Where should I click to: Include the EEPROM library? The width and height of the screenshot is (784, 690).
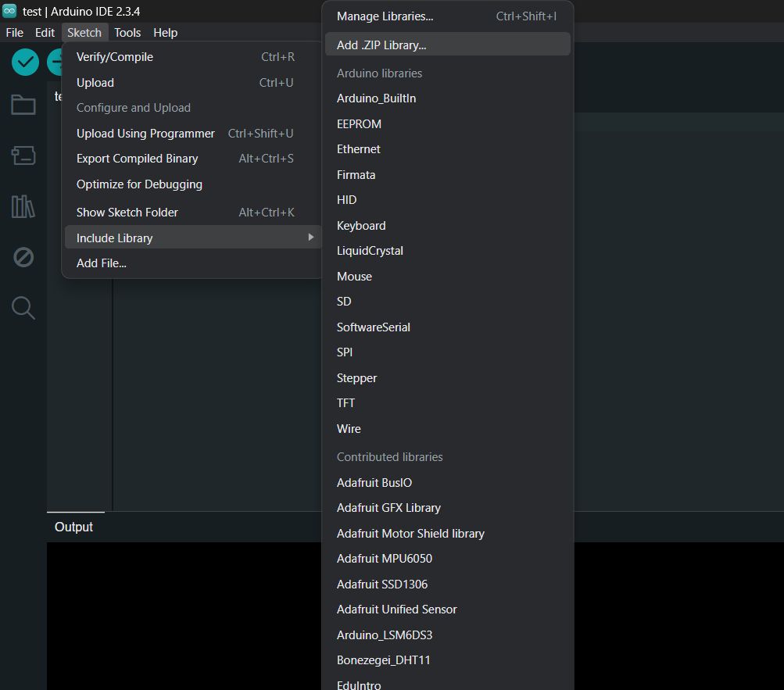(448, 124)
